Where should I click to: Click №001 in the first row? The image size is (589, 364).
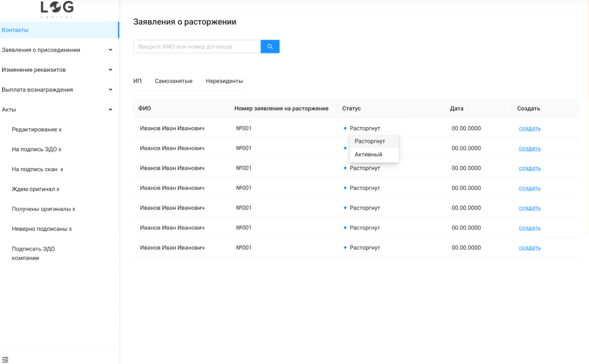[244, 129]
